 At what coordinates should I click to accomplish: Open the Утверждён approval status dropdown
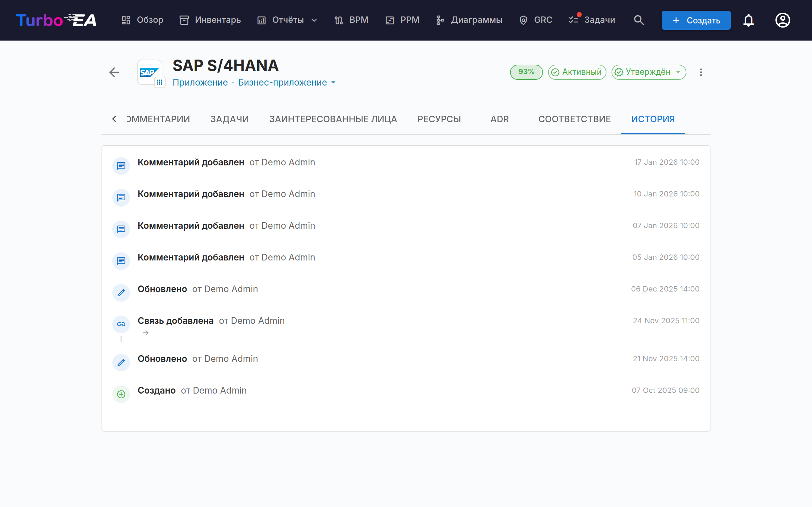[649, 72]
